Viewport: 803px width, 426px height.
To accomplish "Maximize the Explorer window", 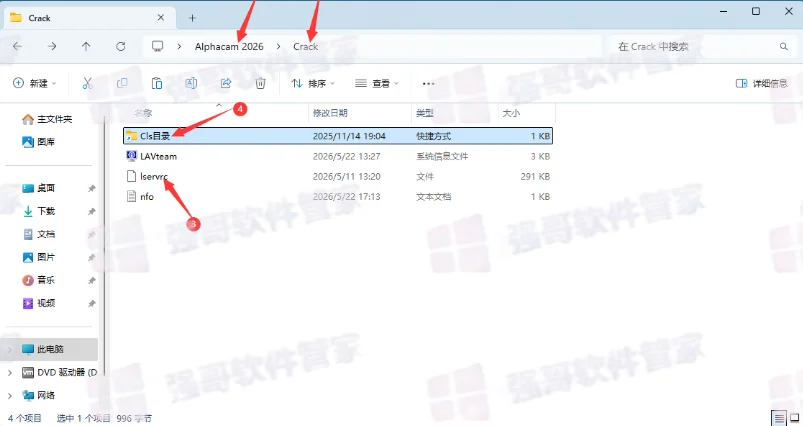I will click(756, 11).
